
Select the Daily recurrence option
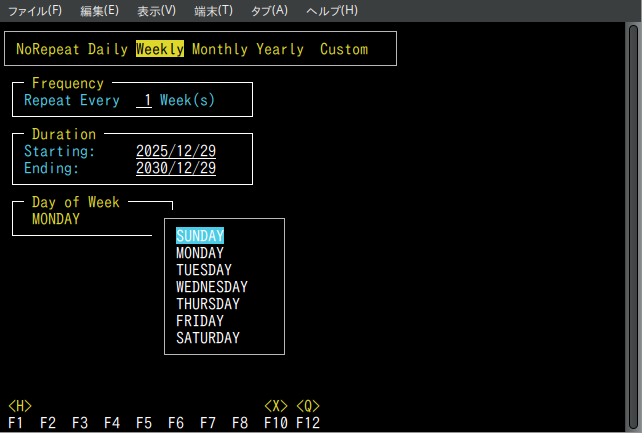click(x=108, y=49)
